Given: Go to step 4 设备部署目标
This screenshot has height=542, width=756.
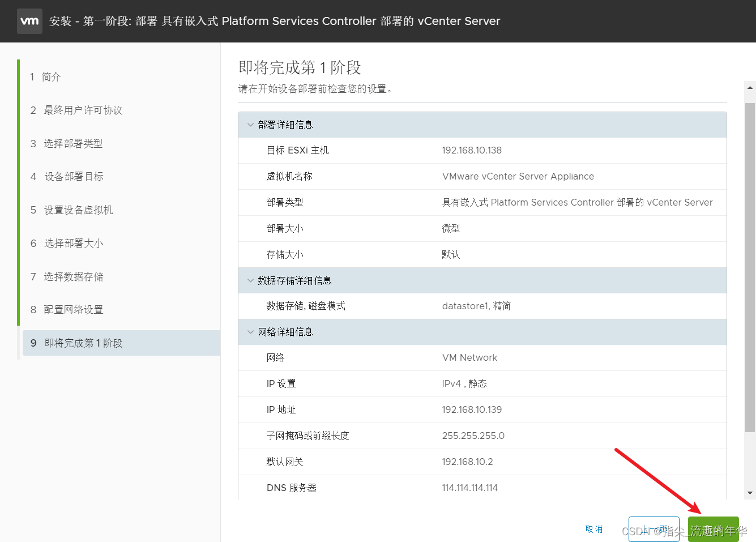Looking at the screenshot, I should click(x=67, y=177).
